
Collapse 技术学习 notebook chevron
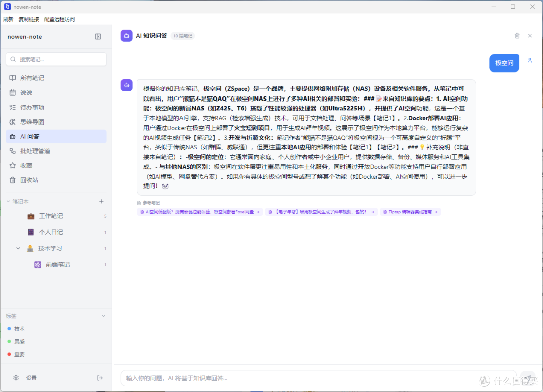coord(18,248)
